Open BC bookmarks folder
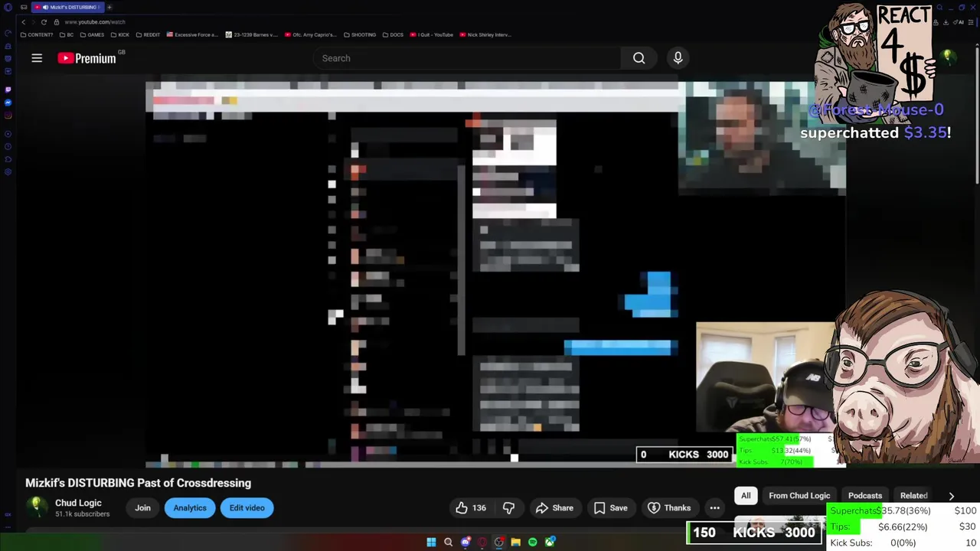This screenshot has width=980, height=551. click(x=67, y=34)
